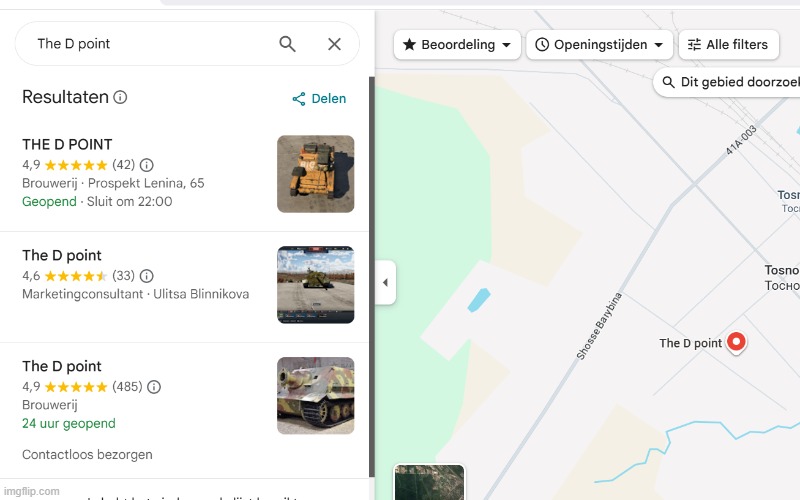Click the info icon beside Resultaten
The width and height of the screenshot is (800, 500).
[120, 98]
